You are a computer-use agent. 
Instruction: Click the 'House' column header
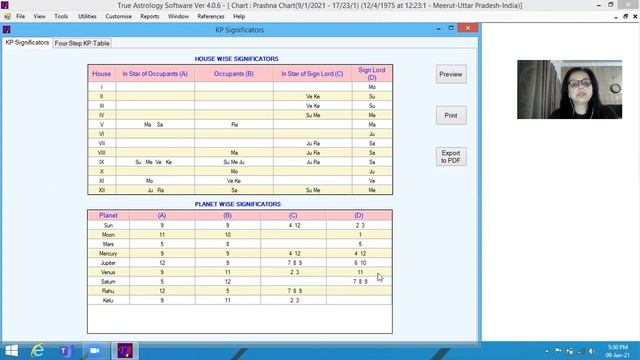tap(102, 74)
